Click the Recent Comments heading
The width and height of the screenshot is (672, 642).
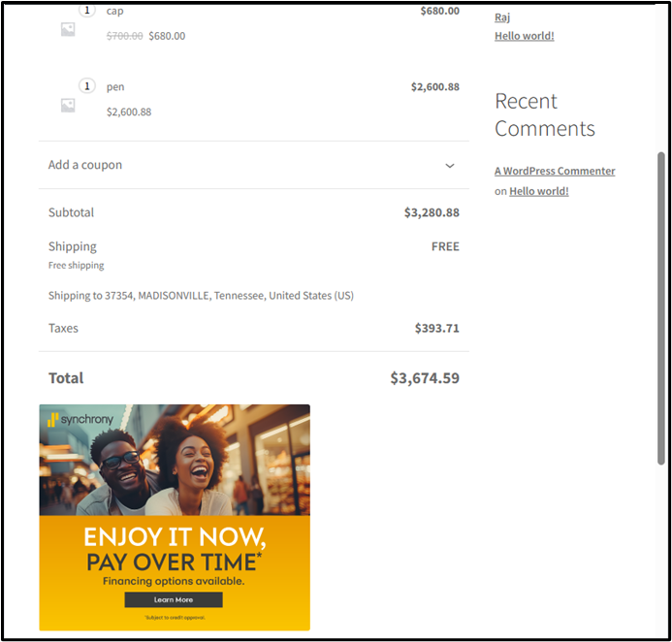coord(544,114)
